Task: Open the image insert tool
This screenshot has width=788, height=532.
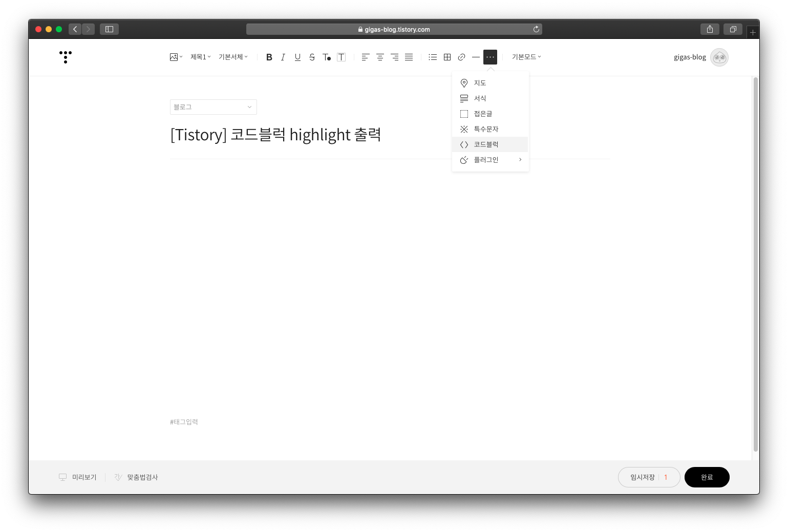Action: click(176, 57)
